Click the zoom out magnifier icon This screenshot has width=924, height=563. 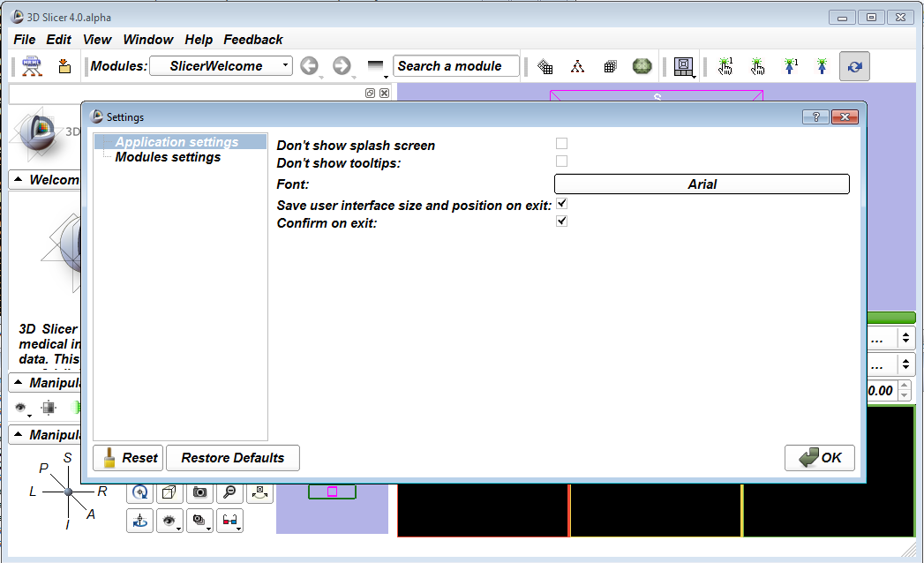pos(229,492)
